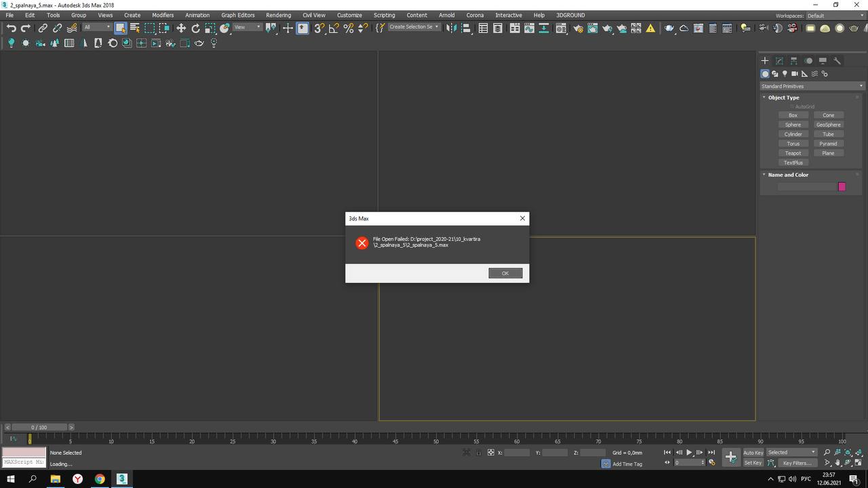Click the Windows Start button
The width and height of the screenshot is (868, 488).
coord(11,479)
